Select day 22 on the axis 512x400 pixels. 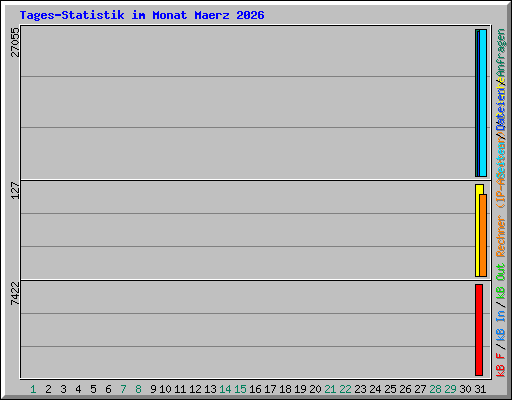(345, 389)
